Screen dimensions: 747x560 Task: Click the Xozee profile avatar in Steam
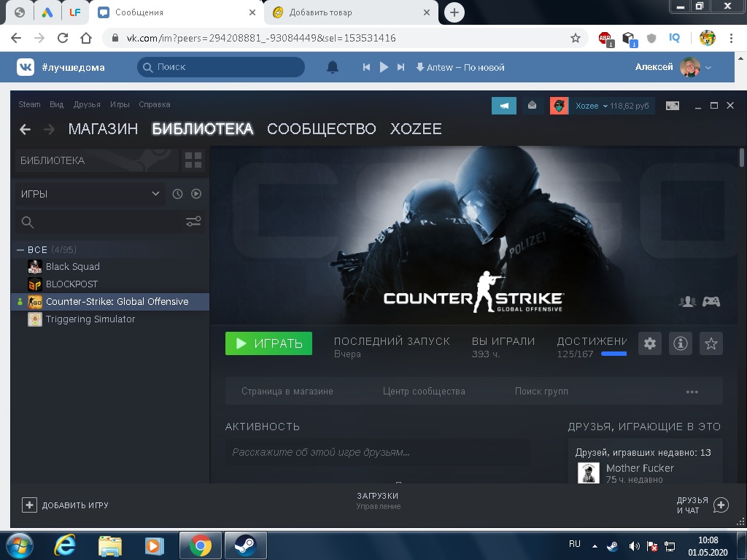pyautogui.click(x=559, y=106)
